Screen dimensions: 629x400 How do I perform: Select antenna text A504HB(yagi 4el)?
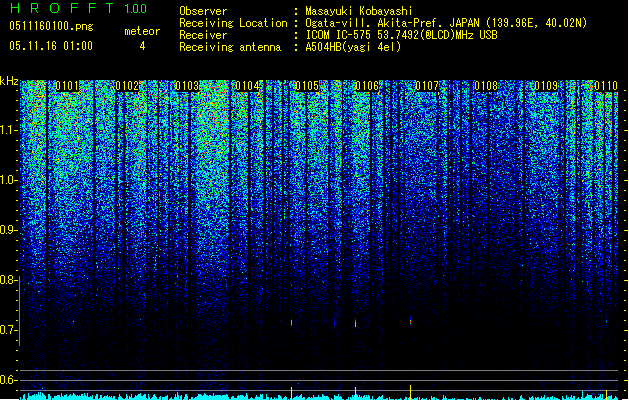tap(353, 47)
